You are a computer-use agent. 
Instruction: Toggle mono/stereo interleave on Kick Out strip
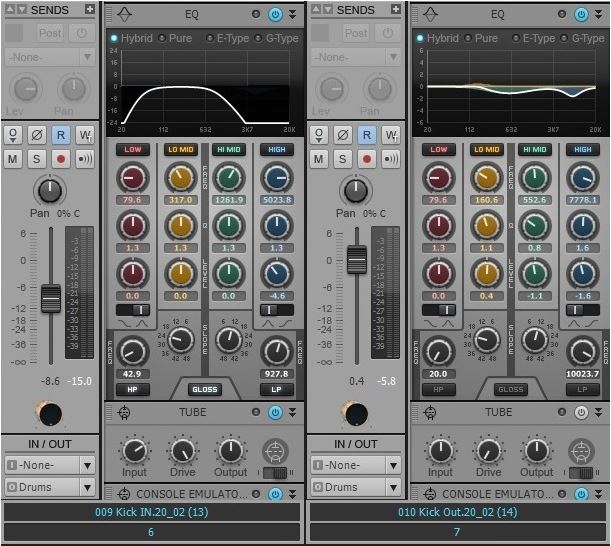point(319,135)
